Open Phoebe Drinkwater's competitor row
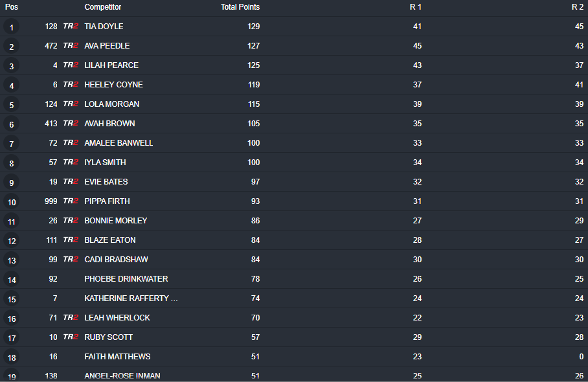588x382 pixels. (x=126, y=279)
